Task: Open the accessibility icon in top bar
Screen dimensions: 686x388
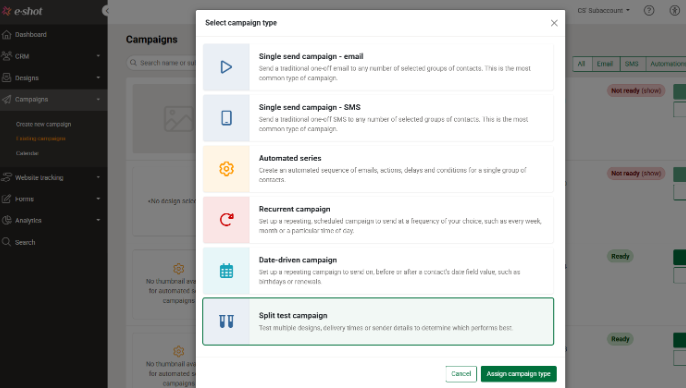Action: tap(675, 10)
